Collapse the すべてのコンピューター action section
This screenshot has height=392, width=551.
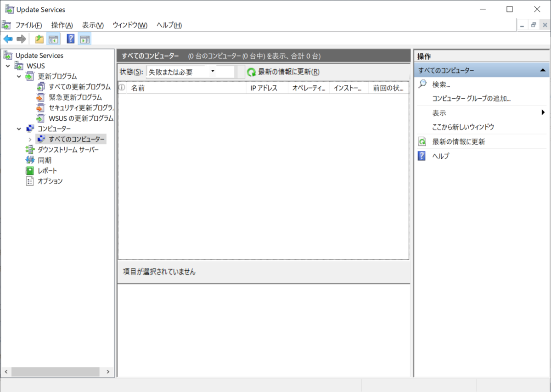[x=543, y=70]
